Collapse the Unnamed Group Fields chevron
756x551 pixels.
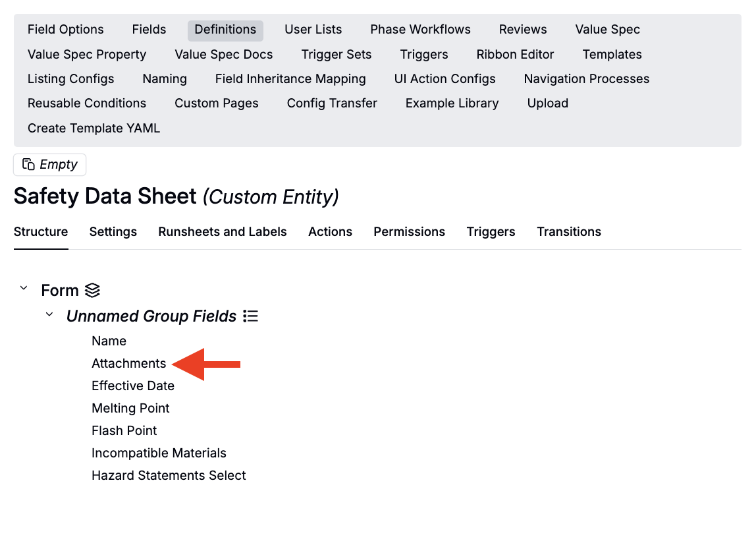49,315
